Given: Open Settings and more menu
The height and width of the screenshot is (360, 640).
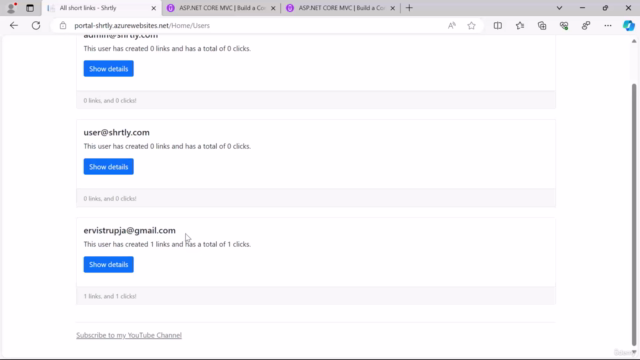Looking at the screenshot, I should pos(608,25).
